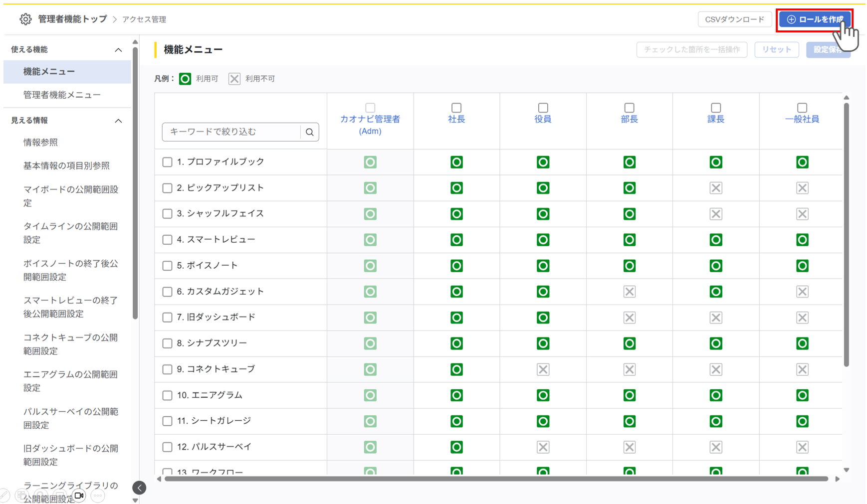Click the table's horizontal scrollbar
This screenshot has height=504, width=867.
point(496,479)
